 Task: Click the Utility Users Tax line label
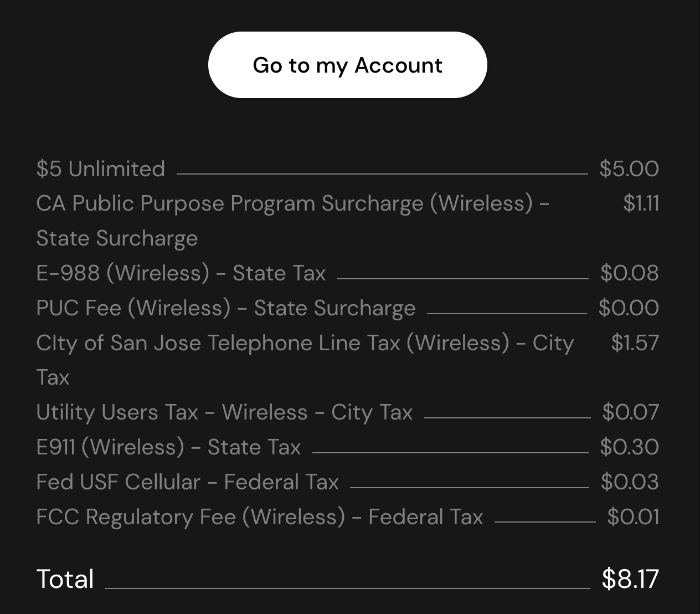(224, 413)
